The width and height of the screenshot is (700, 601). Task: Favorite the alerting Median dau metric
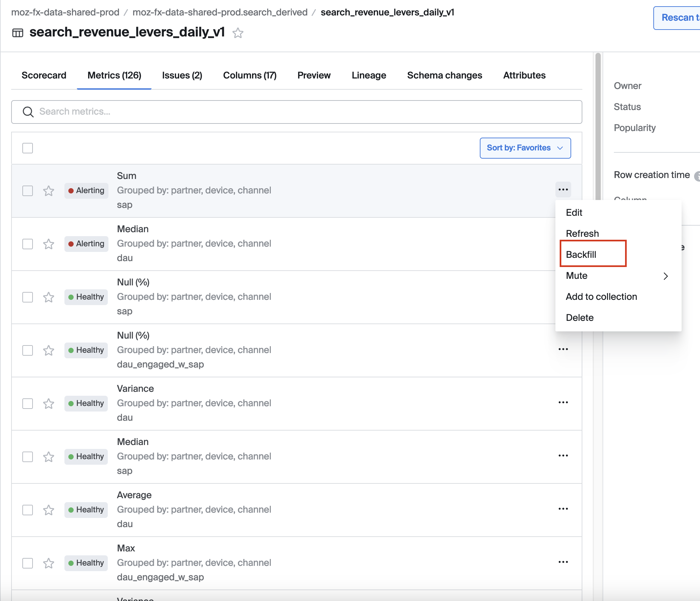(49, 244)
